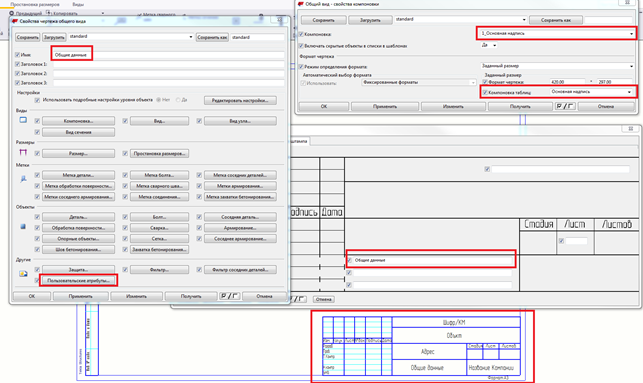Click the checkbox on/off toggle beside Отмена in the layout properties dialog
This screenshot has width=643, height=383.
pyautogui.click(x=565, y=106)
